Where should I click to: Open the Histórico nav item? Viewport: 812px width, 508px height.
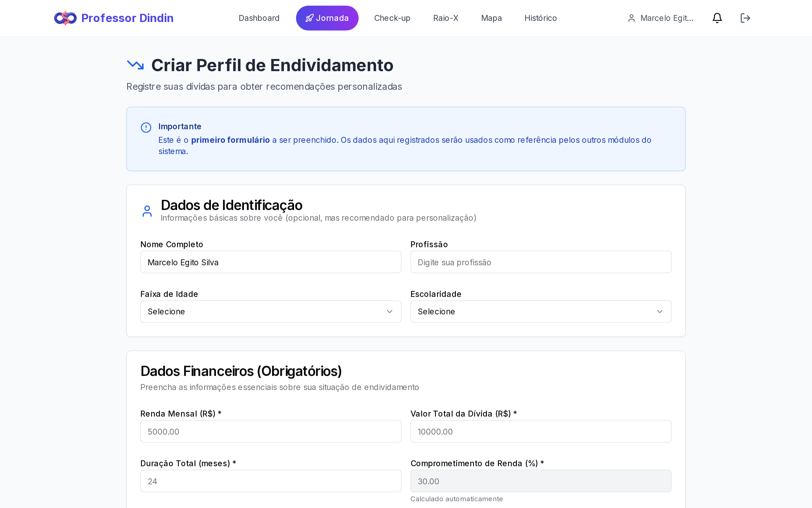540,18
